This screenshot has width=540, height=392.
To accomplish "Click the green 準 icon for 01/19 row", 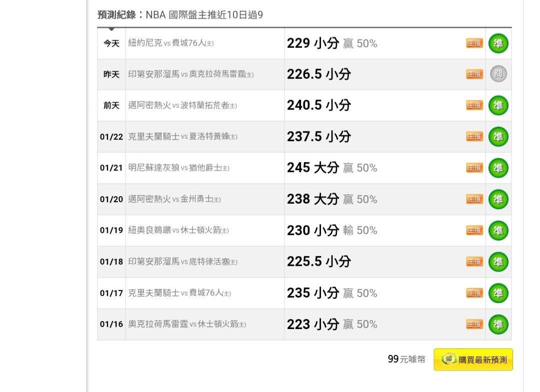I will point(498,230).
